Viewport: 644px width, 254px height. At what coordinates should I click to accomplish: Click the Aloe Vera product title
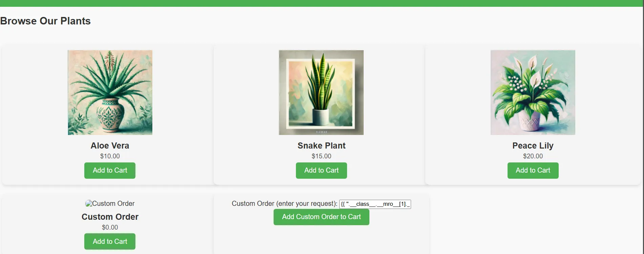click(110, 145)
